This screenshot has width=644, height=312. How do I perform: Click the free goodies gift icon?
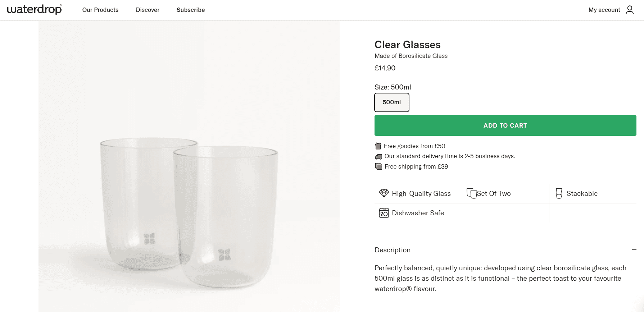(x=378, y=146)
